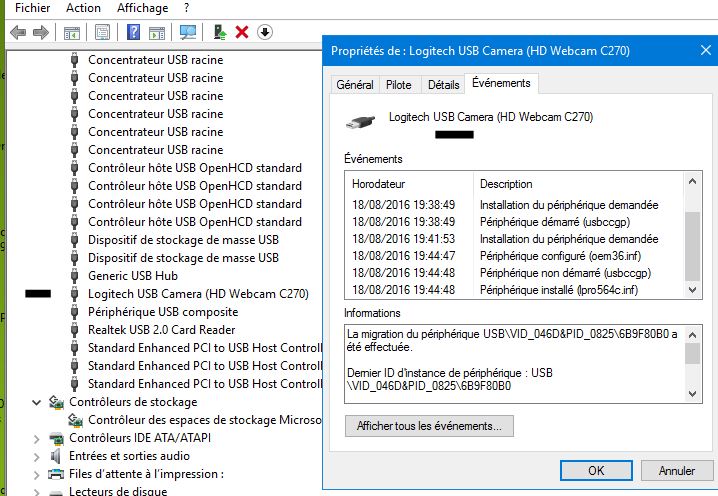Click the show/hide console tree toolbar icon

coord(72,33)
